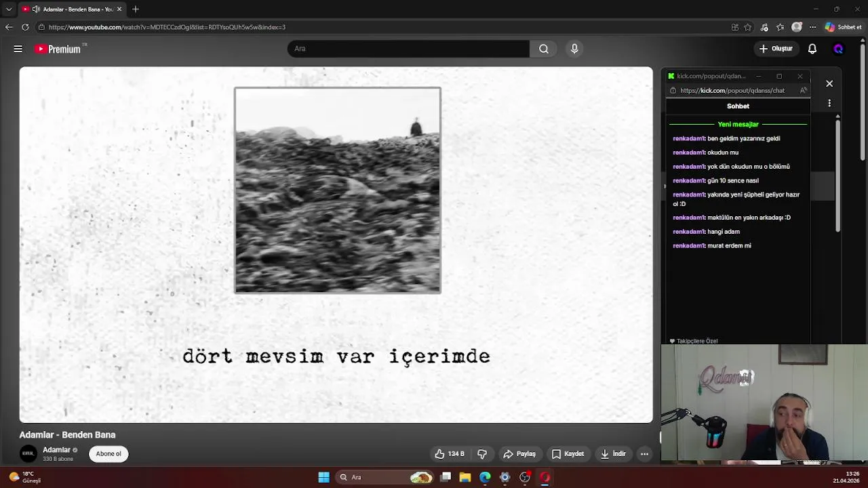Open Microsoft Edge from the taskbar
Image resolution: width=868 pixels, height=488 pixels.
click(485, 477)
